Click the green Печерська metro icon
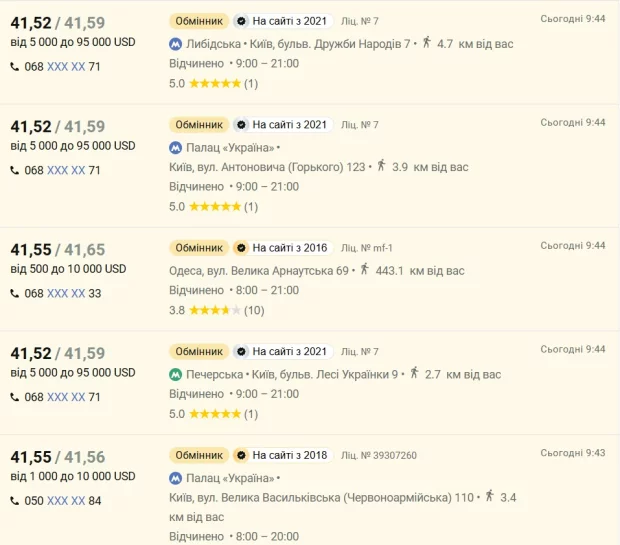This screenshot has width=620, height=545. click(x=176, y=374)
